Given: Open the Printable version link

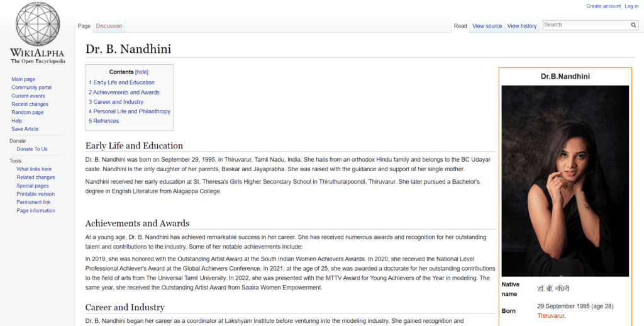Looking at the screenshot, I should point(36,194).
